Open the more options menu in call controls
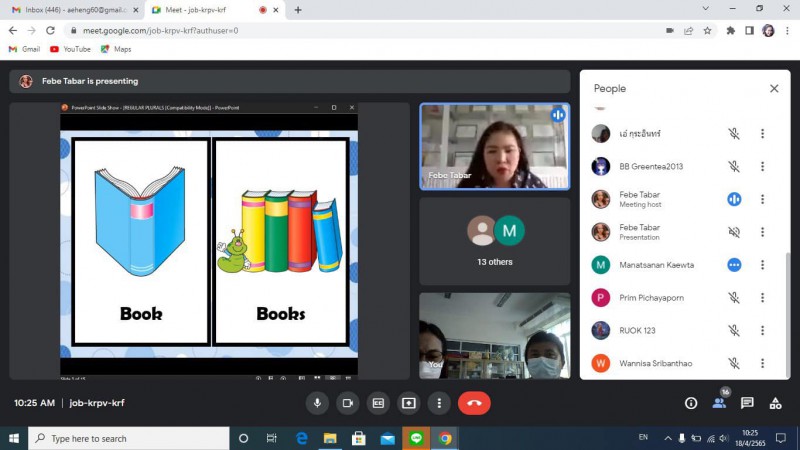 click(438, 403)
